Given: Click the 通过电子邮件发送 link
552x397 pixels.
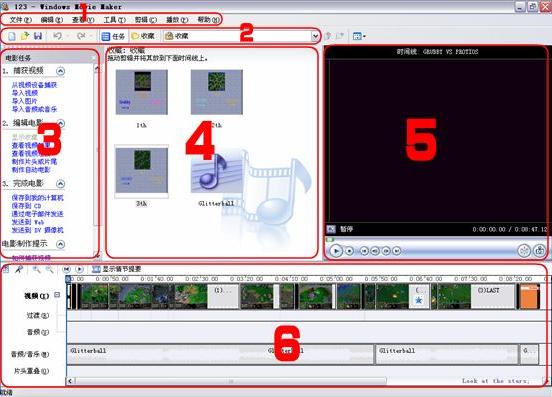Looking at the screenshot, I should click(37, 214).
